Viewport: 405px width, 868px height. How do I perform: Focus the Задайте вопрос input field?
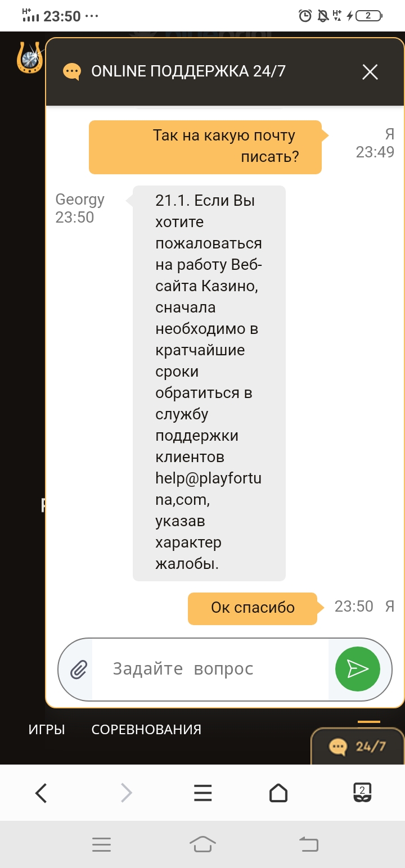tap(210, 669)
